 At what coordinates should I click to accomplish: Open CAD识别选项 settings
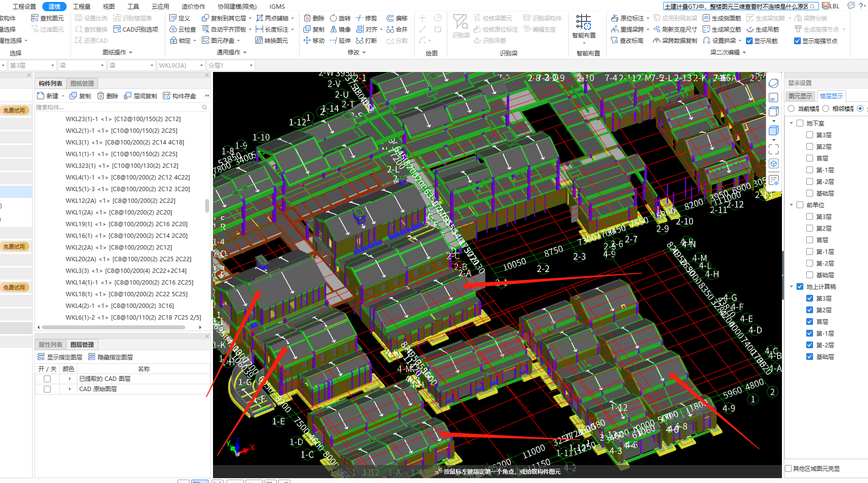(136, 29)
